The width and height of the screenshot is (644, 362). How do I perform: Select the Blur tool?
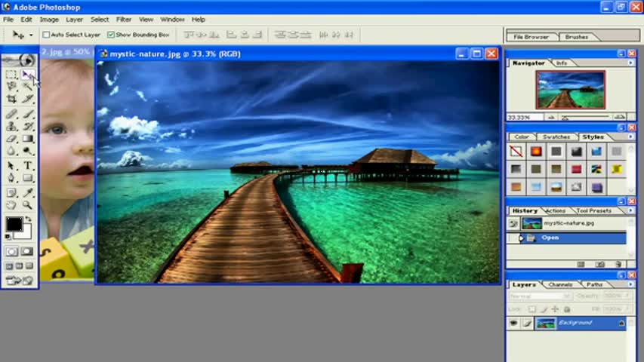tap(11, 151)
